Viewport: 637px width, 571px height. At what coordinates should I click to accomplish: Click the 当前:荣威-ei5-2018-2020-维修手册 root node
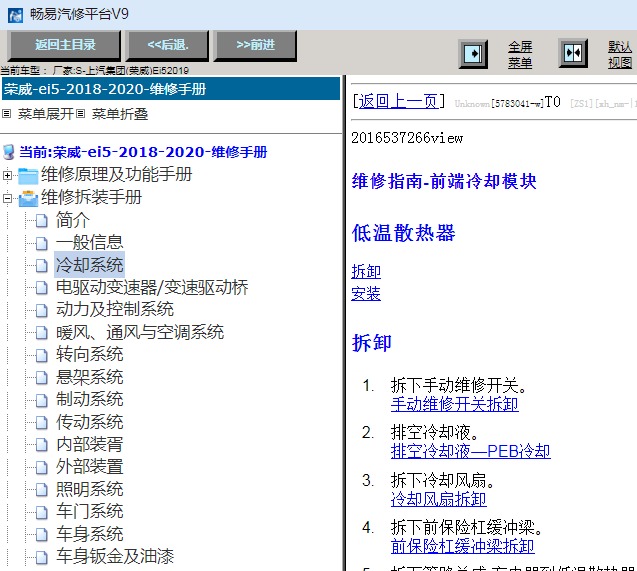[143, 152]
